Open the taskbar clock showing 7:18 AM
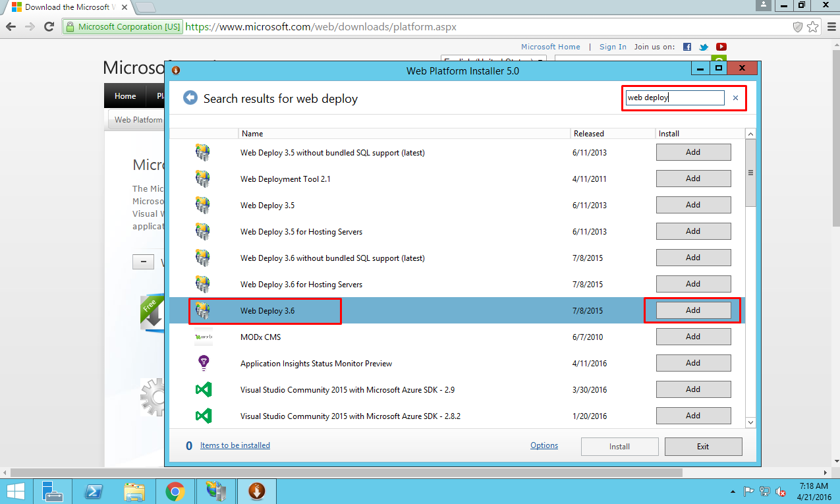840x504 pixels. (x=814, y=491)
